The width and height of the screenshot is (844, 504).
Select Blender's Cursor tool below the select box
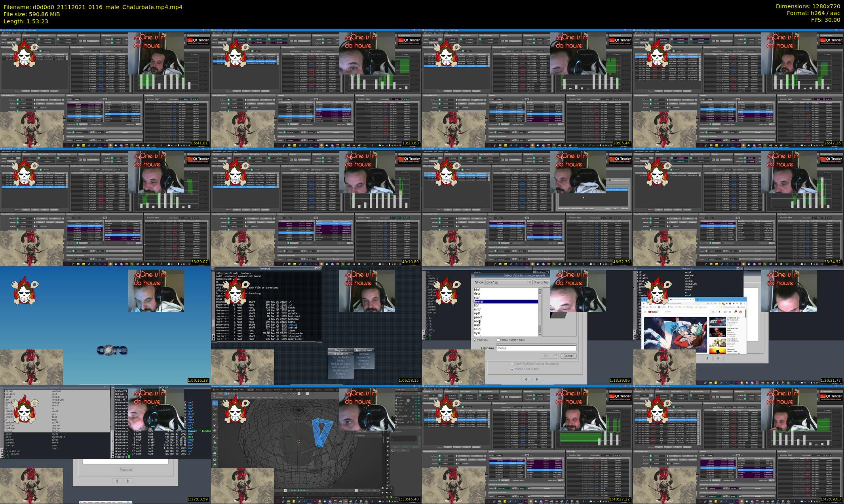215,409
